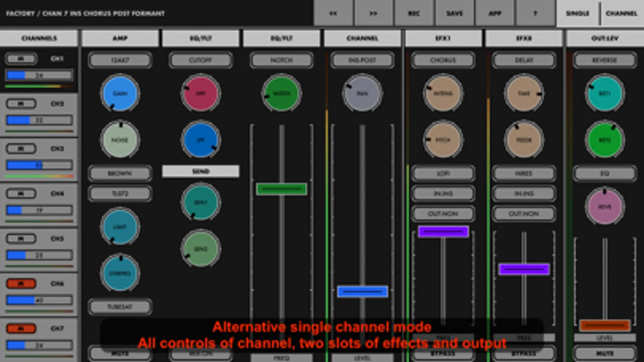Open the BROWN noise type selector
644x362 pixels.
point(120,173)
